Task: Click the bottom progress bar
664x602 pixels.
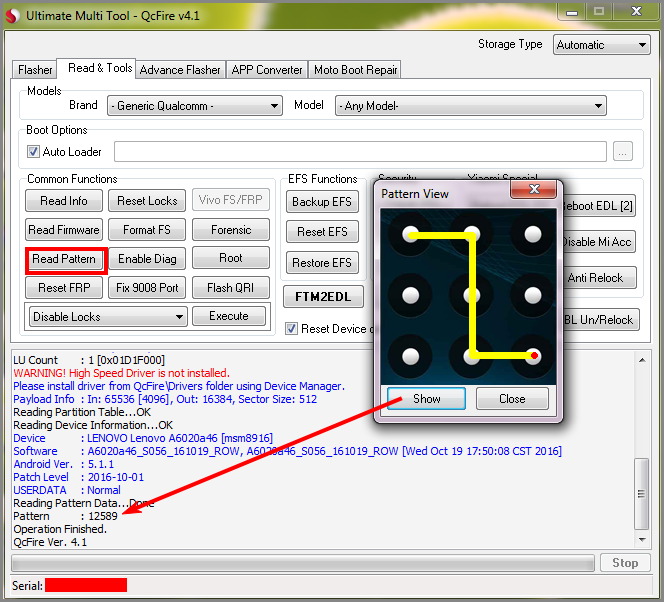Action: pos(303,563)
